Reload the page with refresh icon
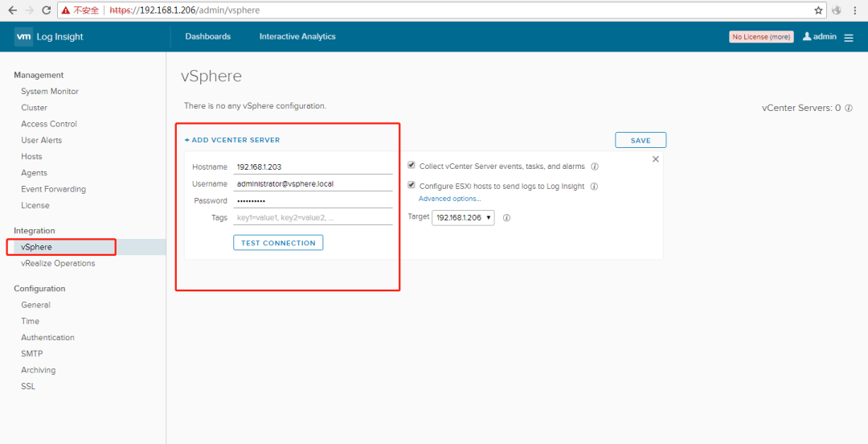This screenshot has width=868, height=444. click(47, 10)
